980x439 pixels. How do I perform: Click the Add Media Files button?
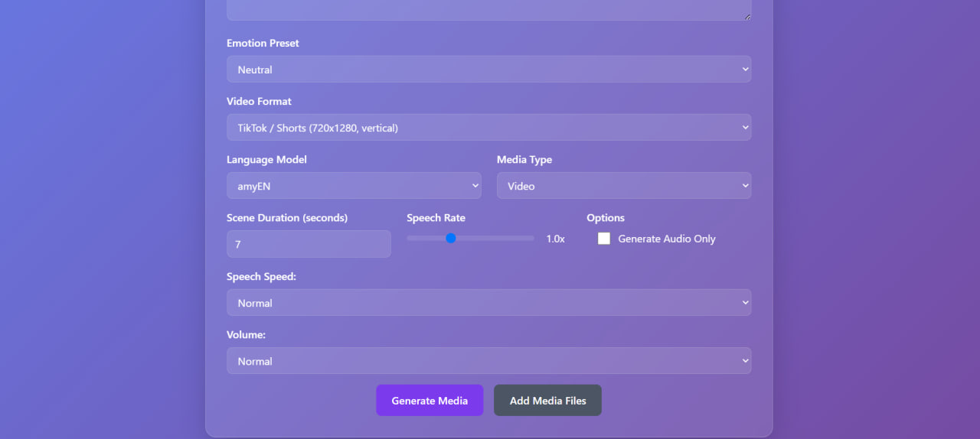click(547, 400)
